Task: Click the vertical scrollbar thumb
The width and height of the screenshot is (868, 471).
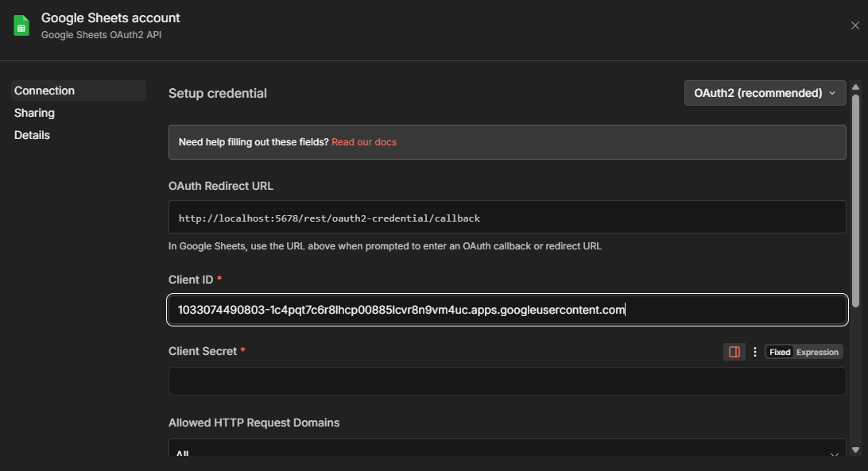Action: click(855, 199)
